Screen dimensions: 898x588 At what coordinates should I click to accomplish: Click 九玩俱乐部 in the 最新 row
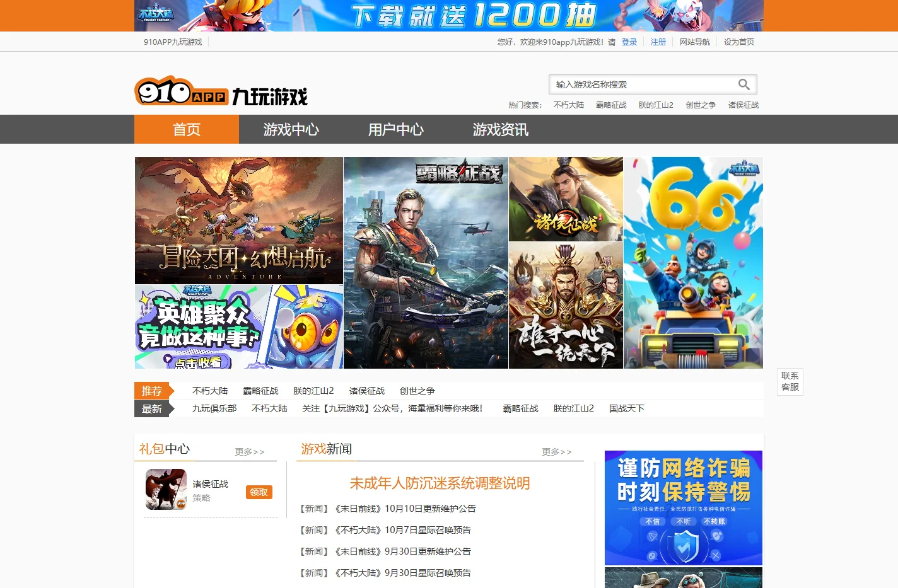214,408
